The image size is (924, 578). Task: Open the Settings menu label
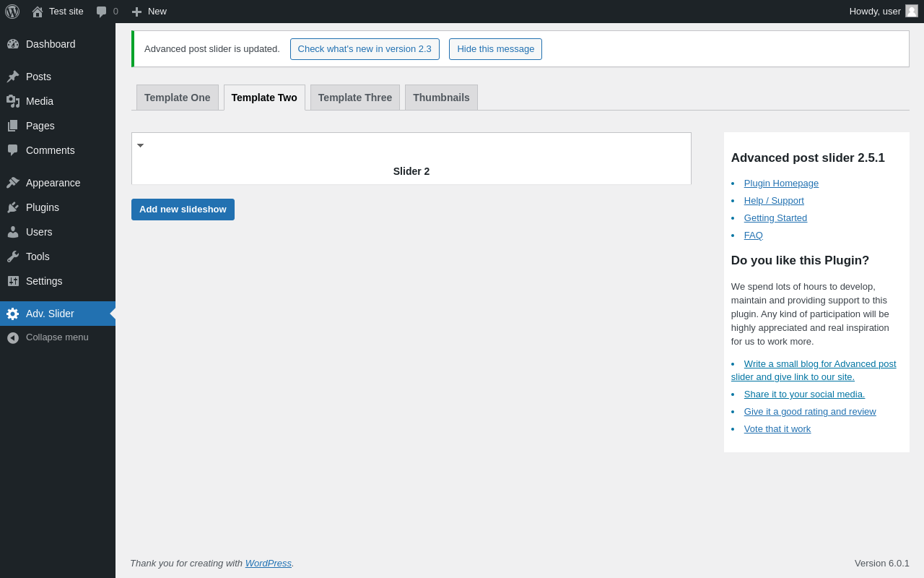44,281
